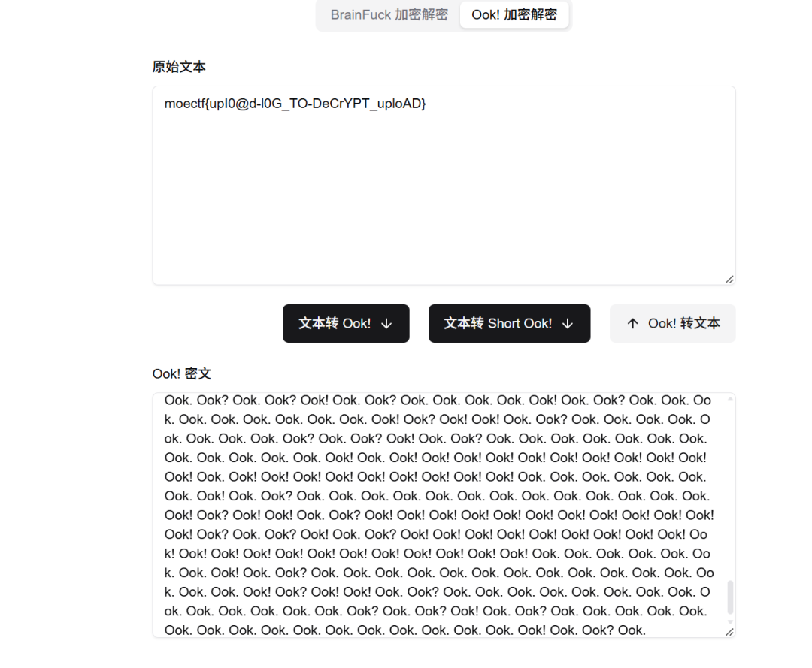
Task: Place cursor in the moectf{...} flag text
Action: click(295, 104)
